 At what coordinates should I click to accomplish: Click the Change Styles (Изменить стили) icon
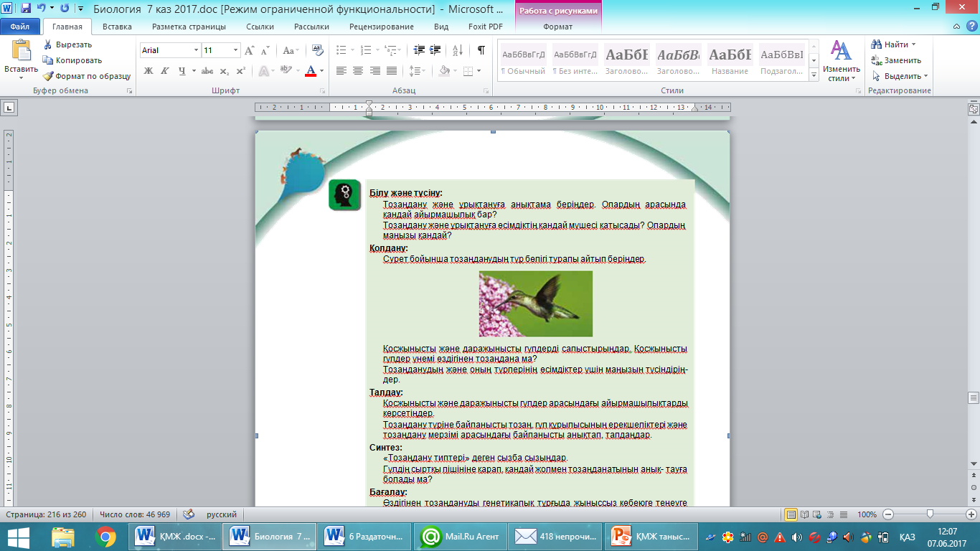[x=840, y=50]
